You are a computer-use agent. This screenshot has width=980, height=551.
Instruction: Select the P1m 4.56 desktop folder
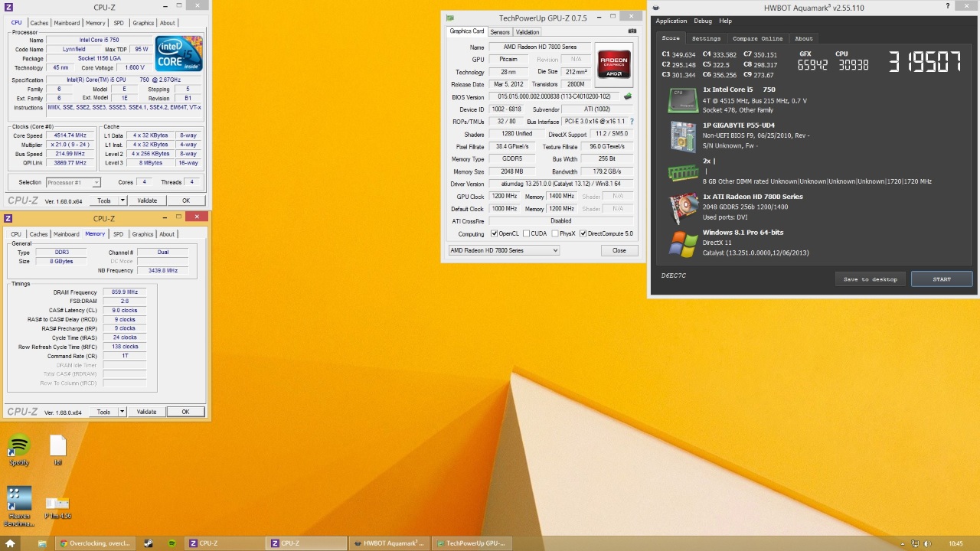(x=57, y=507)
